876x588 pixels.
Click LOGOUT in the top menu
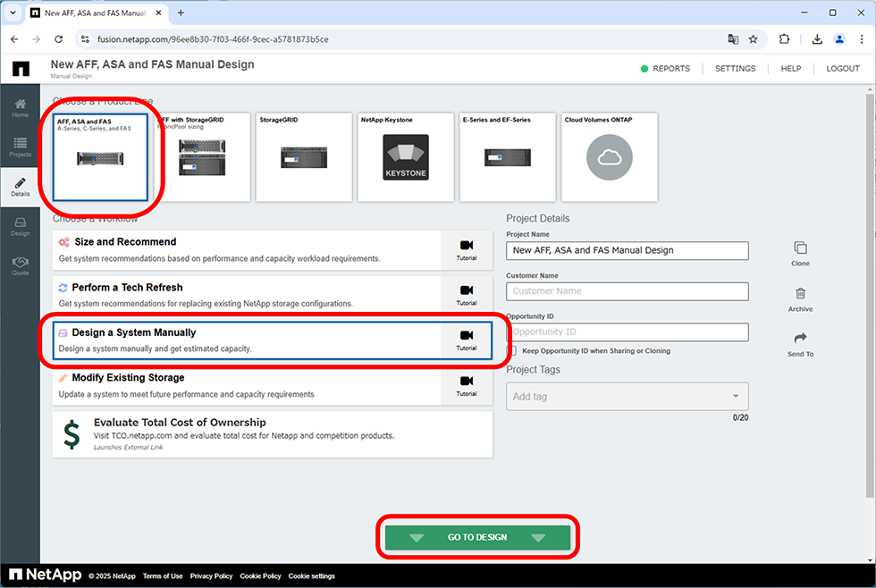(x=842, y=68)
